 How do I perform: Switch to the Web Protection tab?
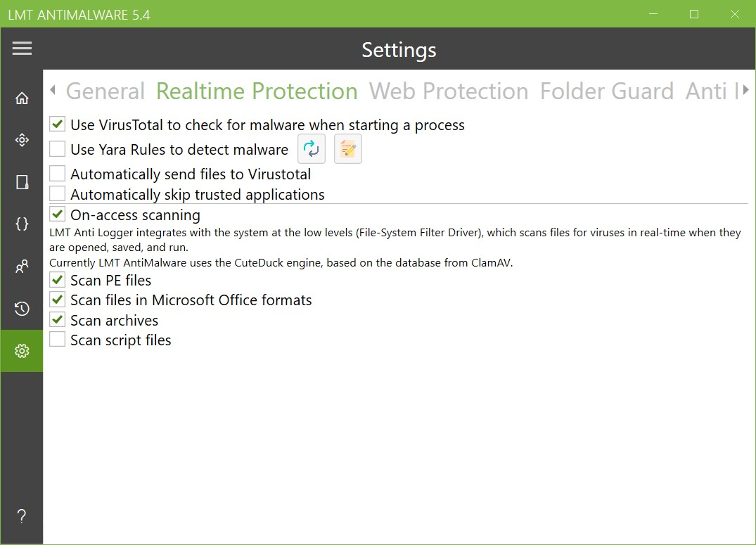(449, 91)
